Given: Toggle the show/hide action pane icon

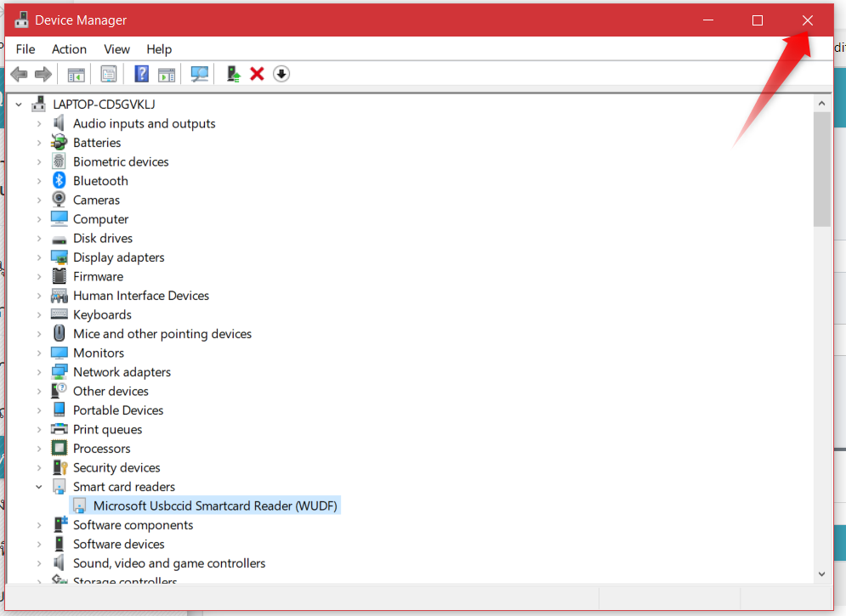Looking at the screenshot, I should coord(167,75).
